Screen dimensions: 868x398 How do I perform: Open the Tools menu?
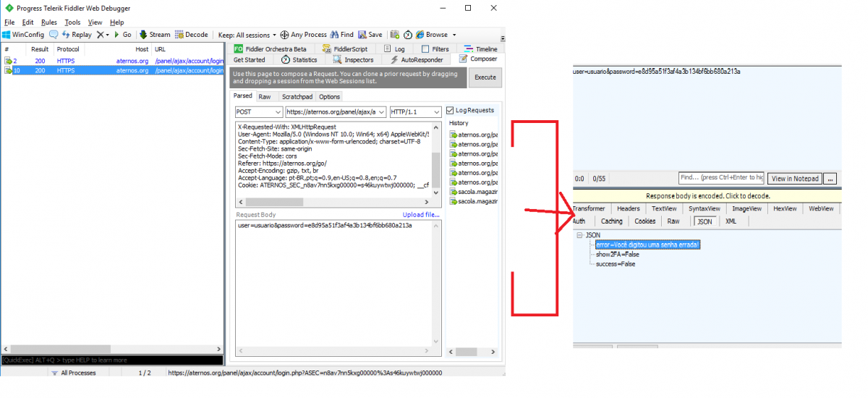pos(72,22)
